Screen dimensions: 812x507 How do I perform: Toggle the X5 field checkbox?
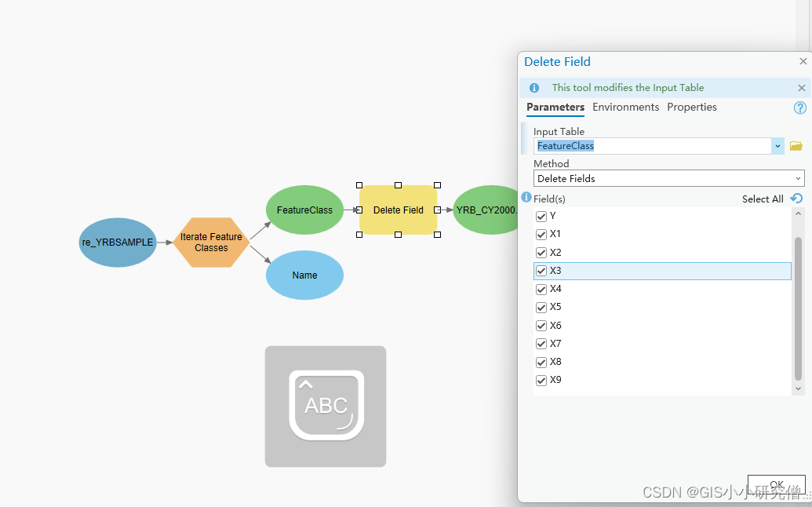click(541, 308)
